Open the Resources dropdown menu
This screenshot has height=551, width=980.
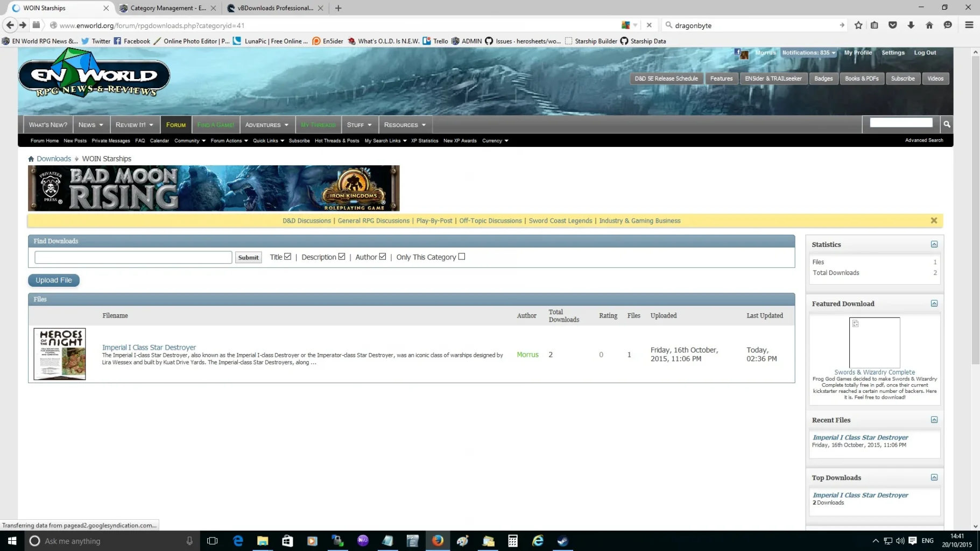[405, 125]
